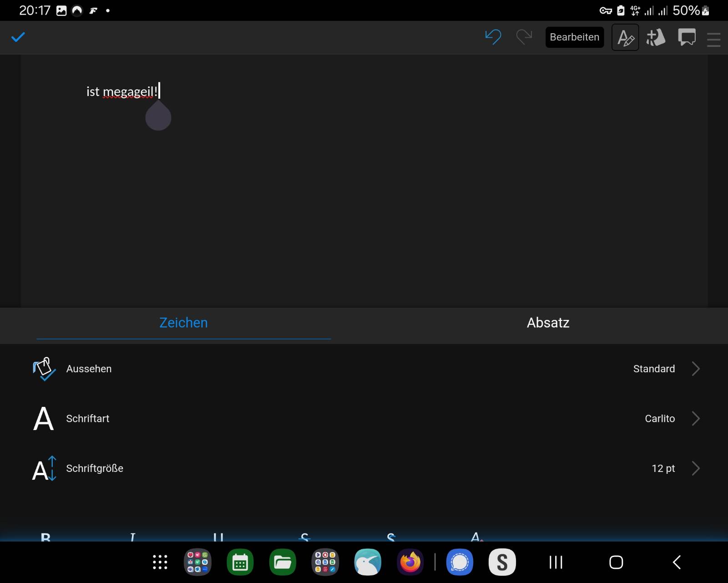Click the Aussehen paint bucket icon
Screen dimensions: 728x583
[44, 369]
